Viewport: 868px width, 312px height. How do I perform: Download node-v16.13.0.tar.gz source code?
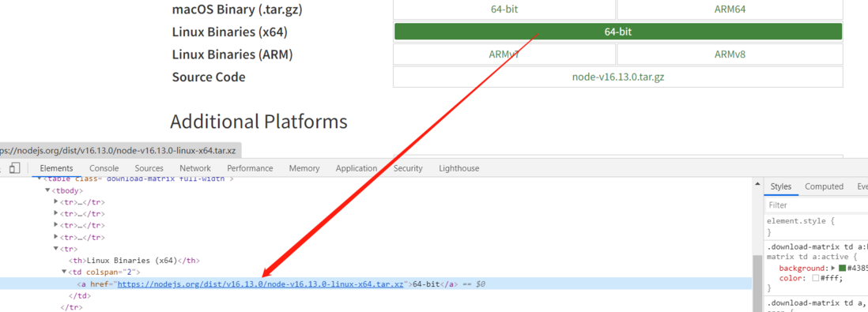pos(617,77)
